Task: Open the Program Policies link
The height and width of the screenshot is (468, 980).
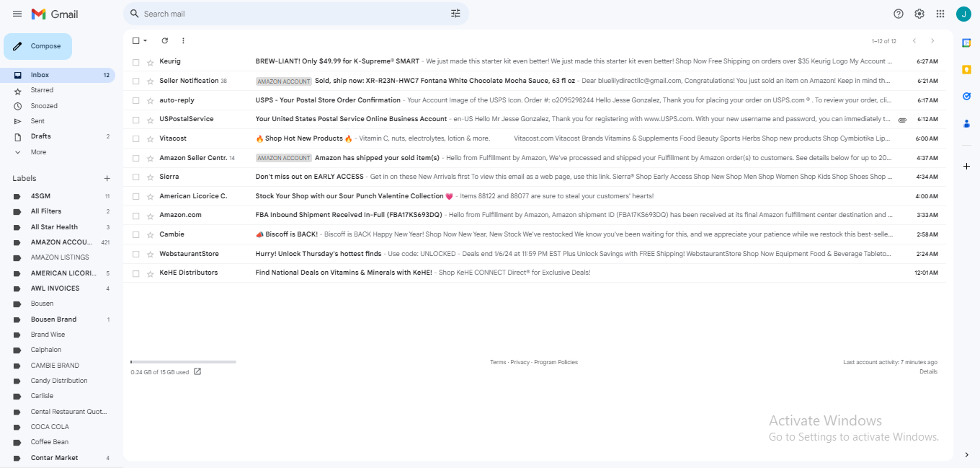Action: [x=556, y=362]
